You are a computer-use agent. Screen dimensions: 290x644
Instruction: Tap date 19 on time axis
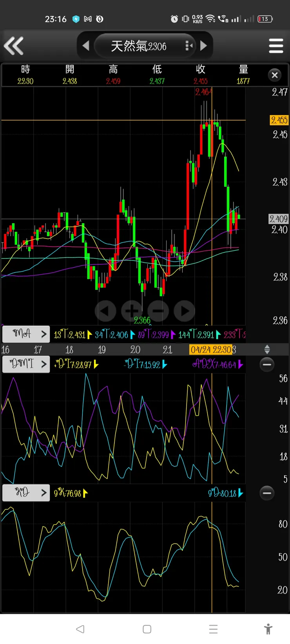point(101,349)
